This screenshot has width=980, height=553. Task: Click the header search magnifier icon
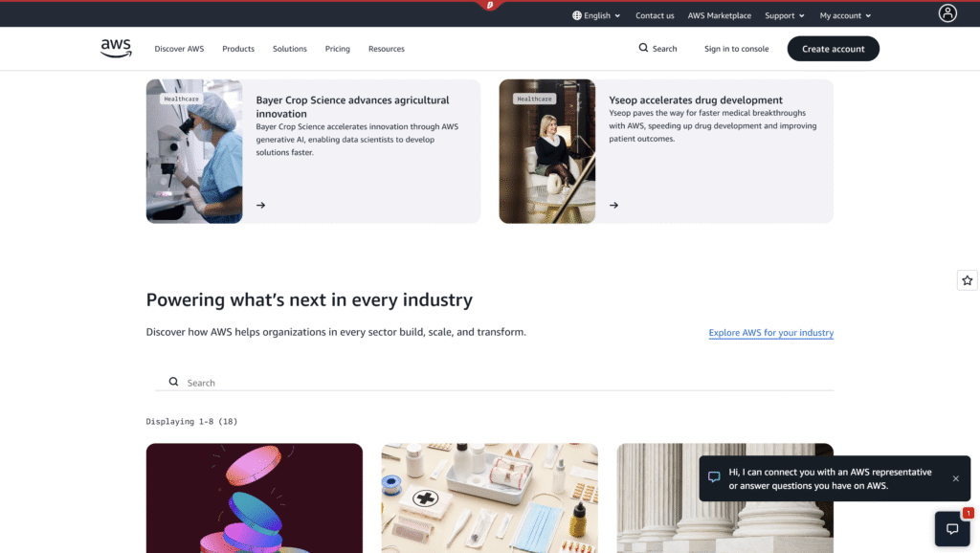(x=643, y=48)
